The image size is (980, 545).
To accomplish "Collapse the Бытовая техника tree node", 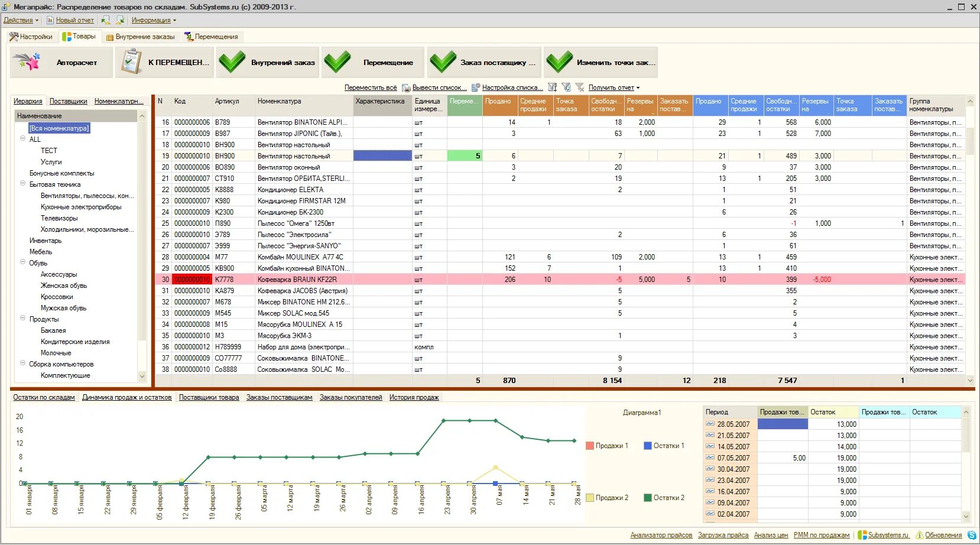I will tap(23, 183).
